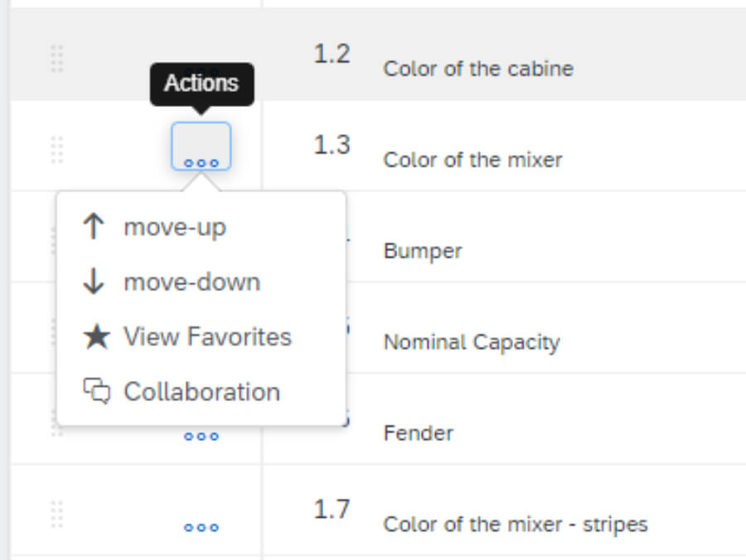Choose Collaboration menu entry
The image size is (746, 560).
[201, 392]
